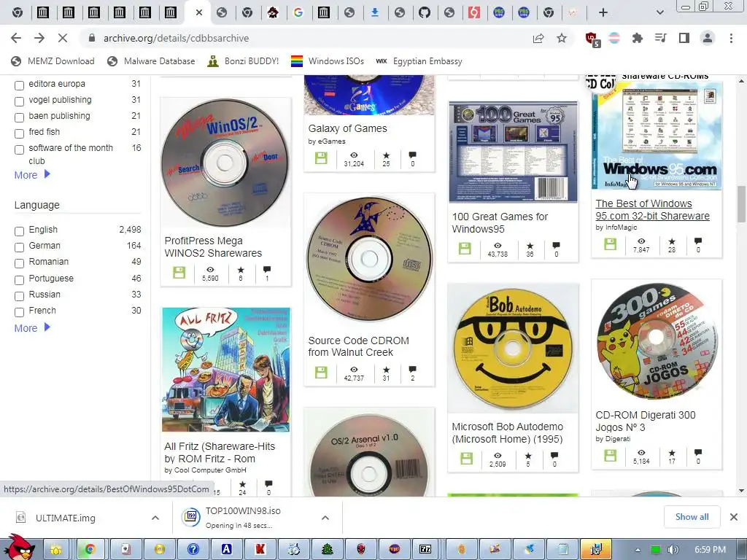Click the reviews bubble under Best of Windows 95.com
Image resolution: width=747 pixels, height=560 pixels.
pyautogui.click(x=698, y=241)
